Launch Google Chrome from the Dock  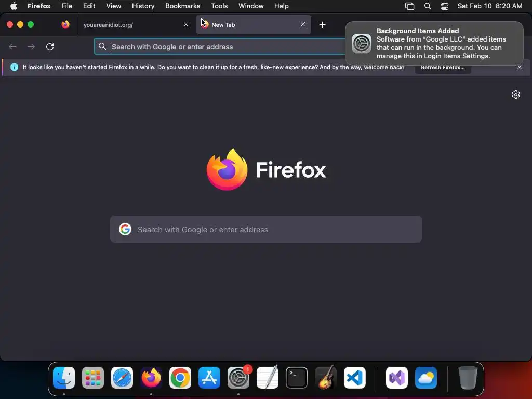pyautogui.click(x=180, y=378)
